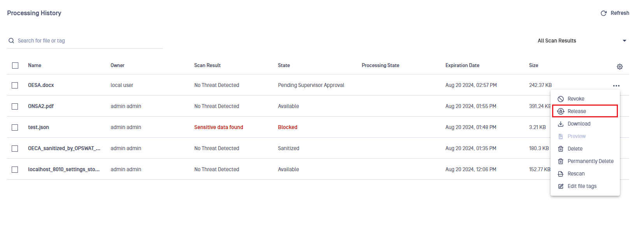Click the search magnifier icon
This screenshot has height=248, width=644.
tap(11, 41)
